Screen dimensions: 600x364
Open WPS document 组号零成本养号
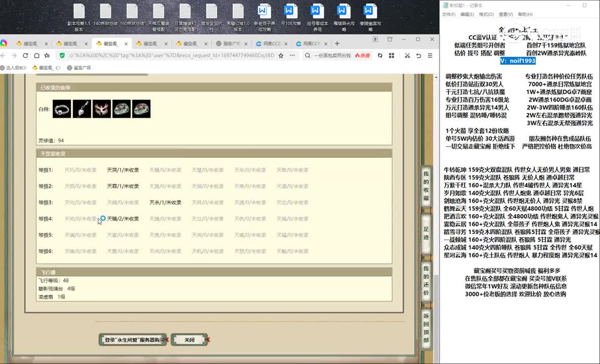(317, 18)
